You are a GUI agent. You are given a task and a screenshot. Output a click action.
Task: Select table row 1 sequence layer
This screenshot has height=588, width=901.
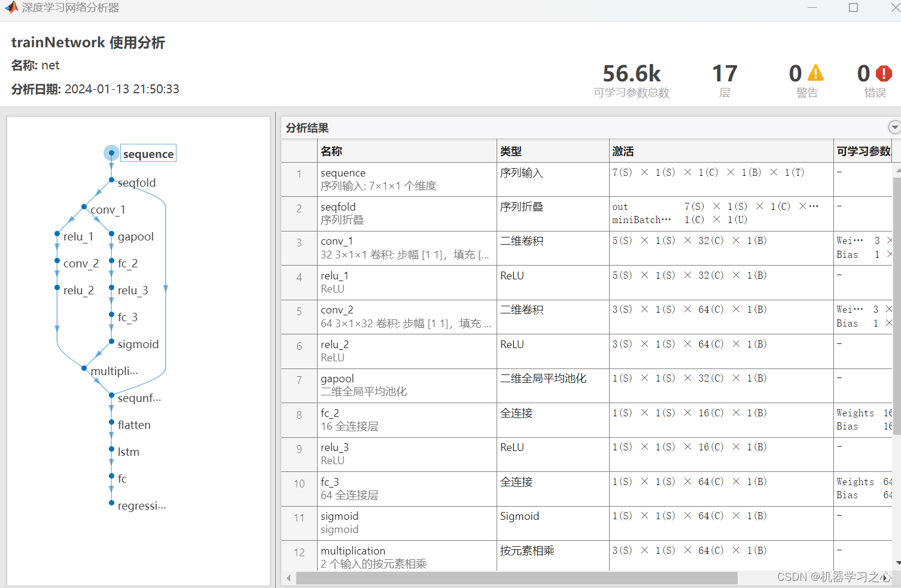[586, 179]
